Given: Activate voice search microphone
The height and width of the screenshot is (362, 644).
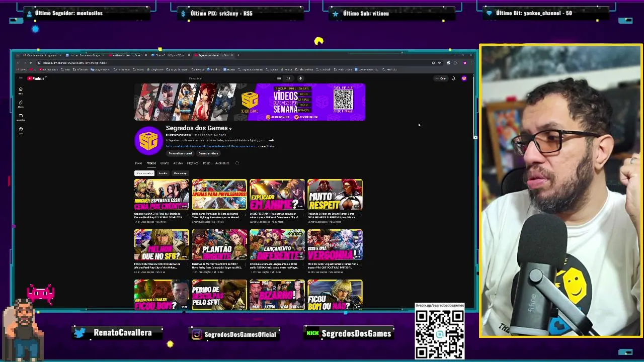Looking at the screenshot, I should (300, 78).
